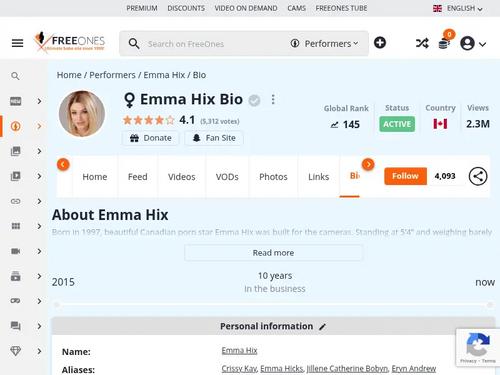Open the PREMIUM top menu item
This screenshot has width=500, height=375.
pos(142,8)
